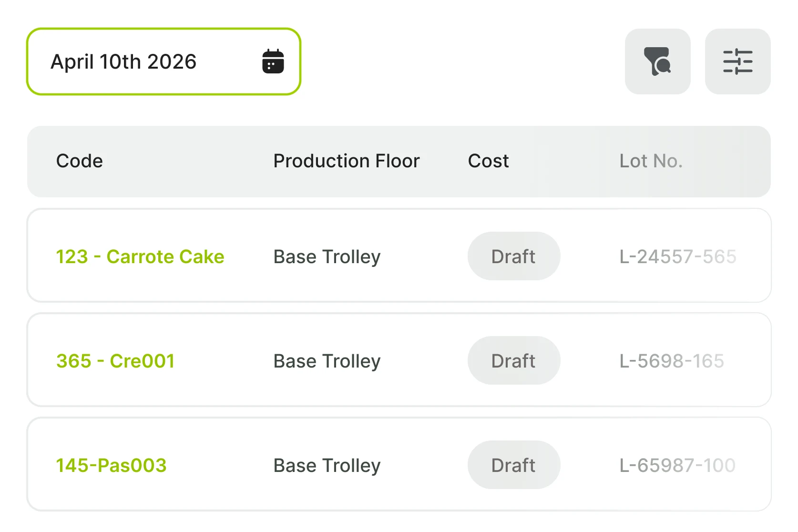This screenshot has width=798, height=532.
Task: Open the 145-Pas003 link
Action: [111, 465]
